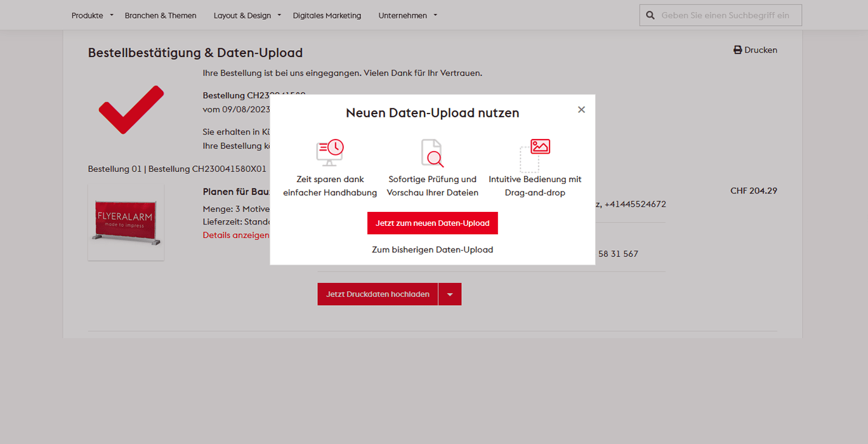
Task: Open Details anzeigen link
Action: pos(236,235)
